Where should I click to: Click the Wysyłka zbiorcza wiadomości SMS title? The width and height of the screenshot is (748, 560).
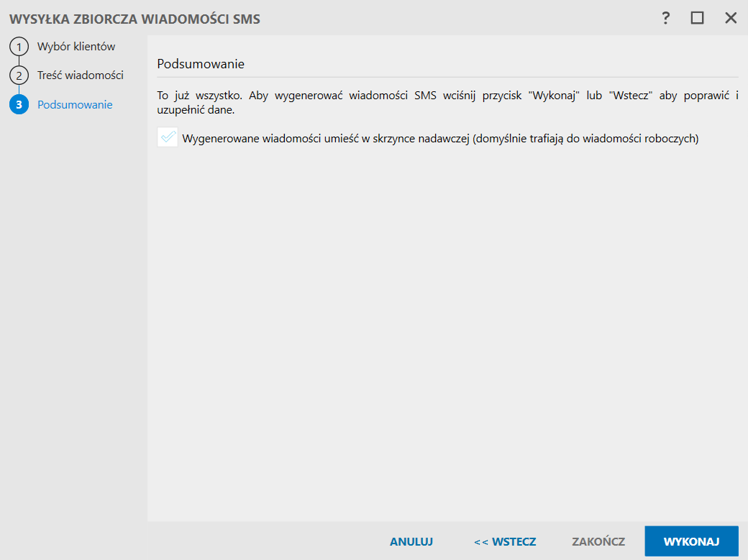coord(135,19)
